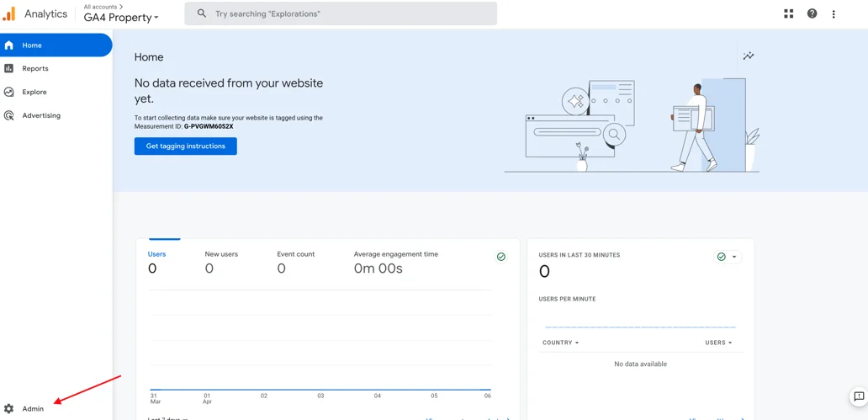Select the Event count metric tab
This screenshot has height=420, width=868.
[295, 262]
